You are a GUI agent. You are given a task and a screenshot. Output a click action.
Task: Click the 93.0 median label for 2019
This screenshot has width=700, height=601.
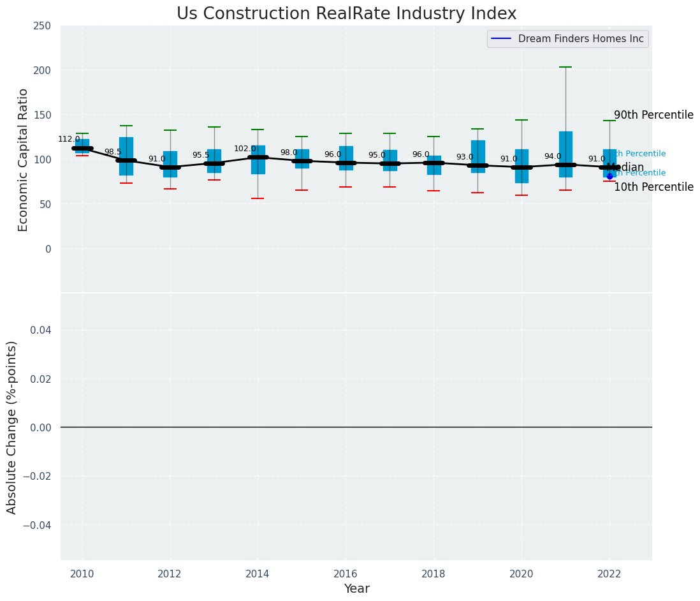point(465,157)
